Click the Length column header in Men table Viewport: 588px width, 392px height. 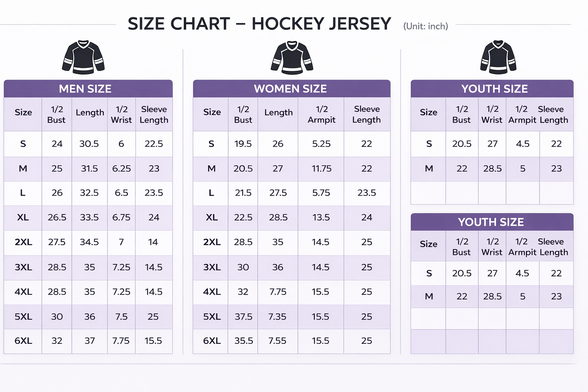(90, 113)
